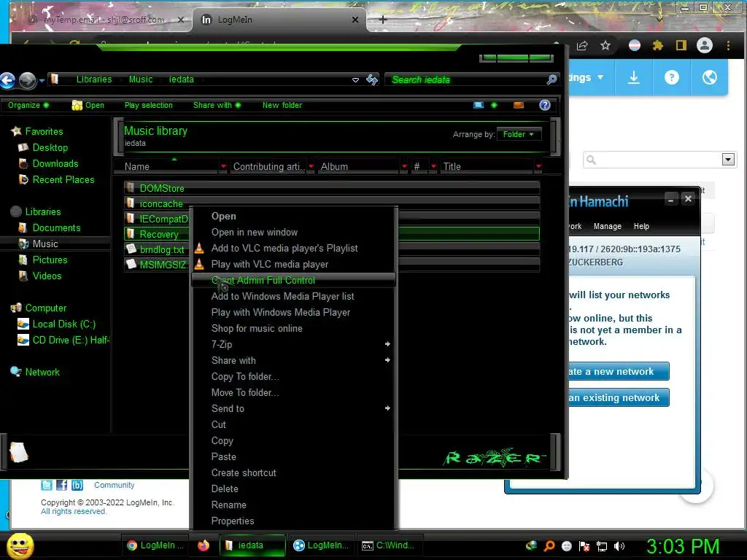Choose Add to Windows Media Player list
Viewport: 747px width, 560px height.
click(293, 296)
